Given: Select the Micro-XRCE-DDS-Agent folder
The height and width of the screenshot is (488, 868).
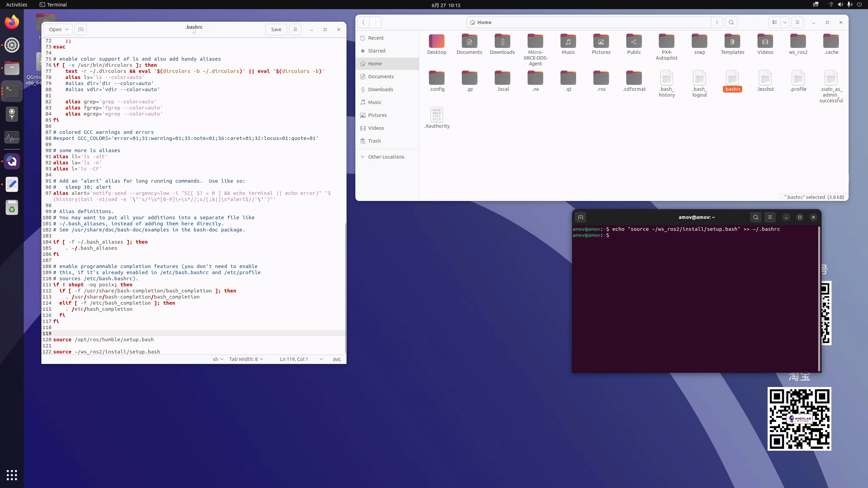Looking at the screenshot, I should point(535,50).
